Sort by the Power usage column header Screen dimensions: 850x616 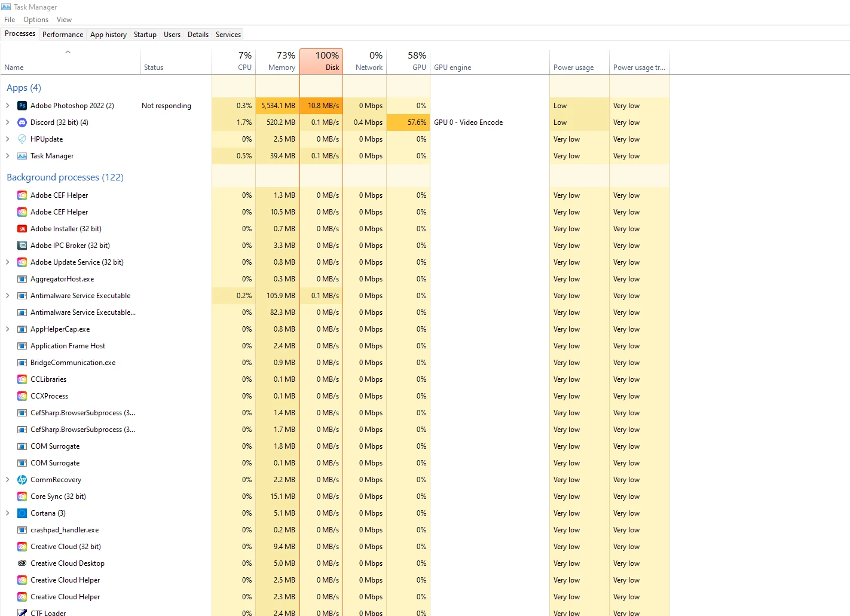point(579,62)
